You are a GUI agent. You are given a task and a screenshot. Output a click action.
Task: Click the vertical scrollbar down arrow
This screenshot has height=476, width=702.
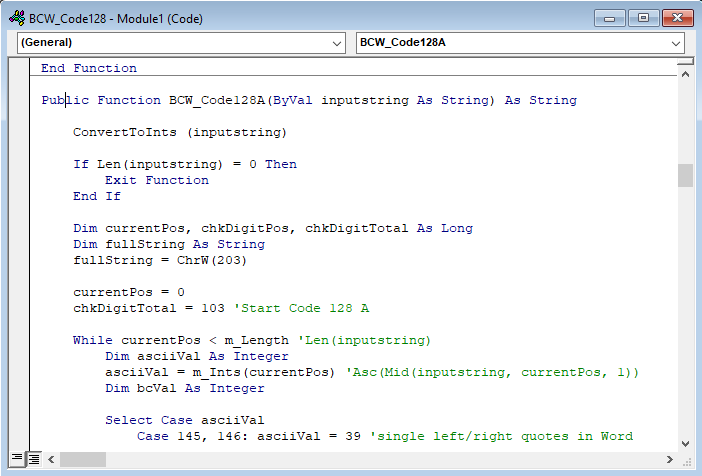[685, 444]
